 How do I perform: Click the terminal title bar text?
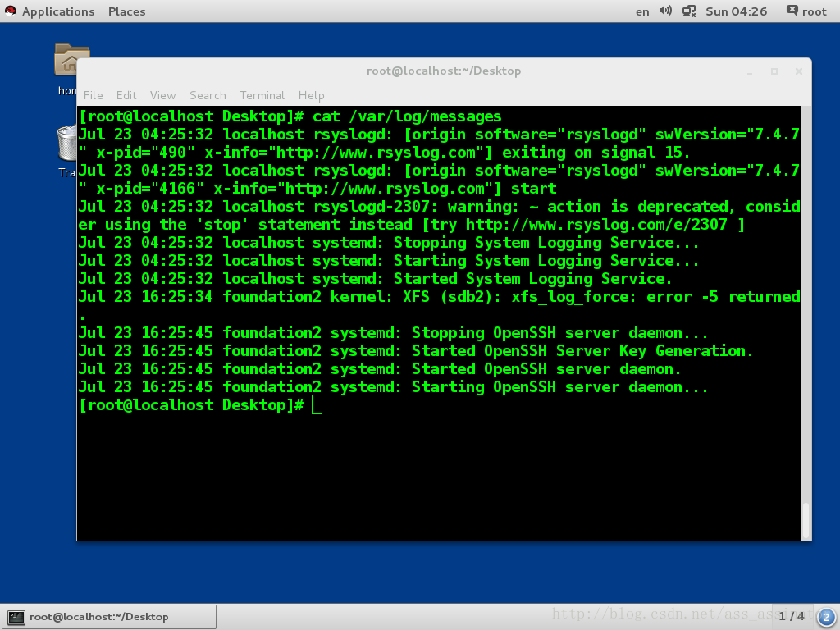444,71
